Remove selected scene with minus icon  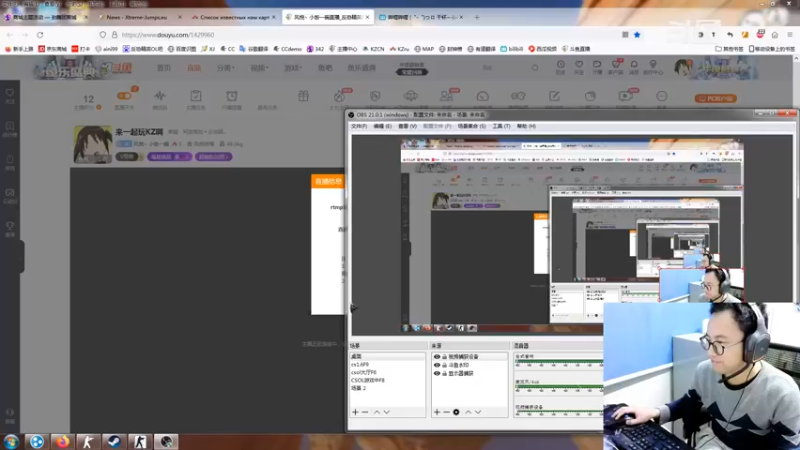point(365,412)
